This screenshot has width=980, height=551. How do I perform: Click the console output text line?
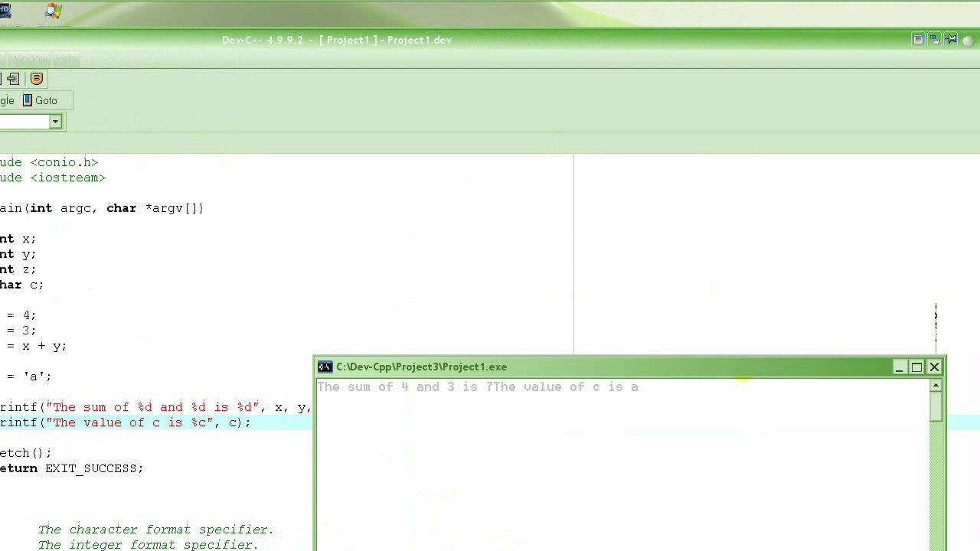coord(478,387)
